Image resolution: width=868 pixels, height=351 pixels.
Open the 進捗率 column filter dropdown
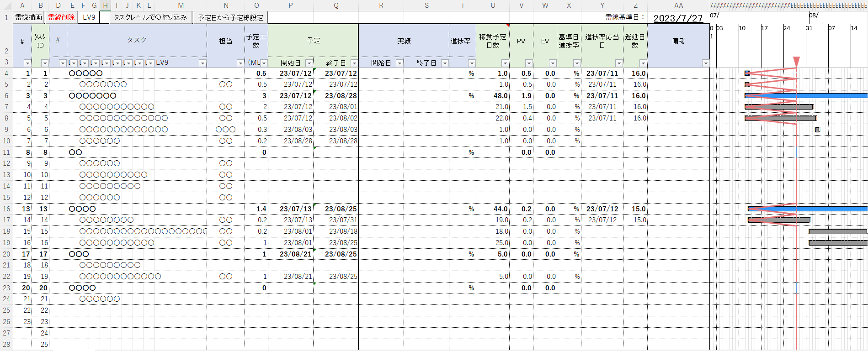(x=472, y=63)
